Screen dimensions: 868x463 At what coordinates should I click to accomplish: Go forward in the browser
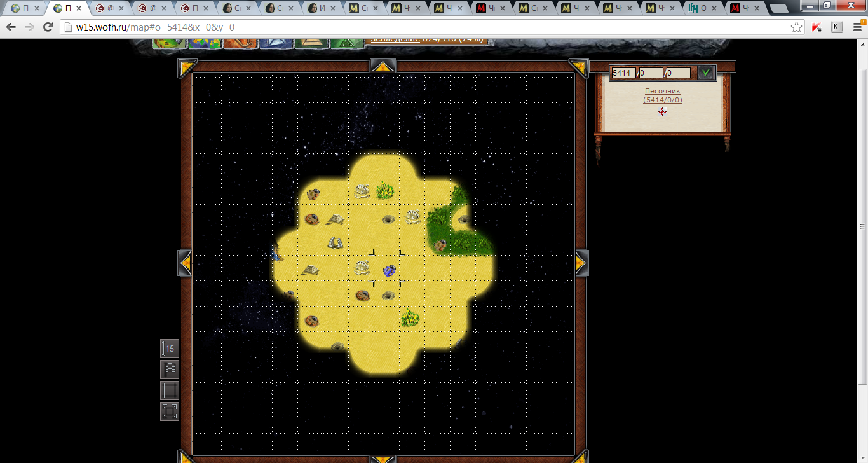coord(29,27)
